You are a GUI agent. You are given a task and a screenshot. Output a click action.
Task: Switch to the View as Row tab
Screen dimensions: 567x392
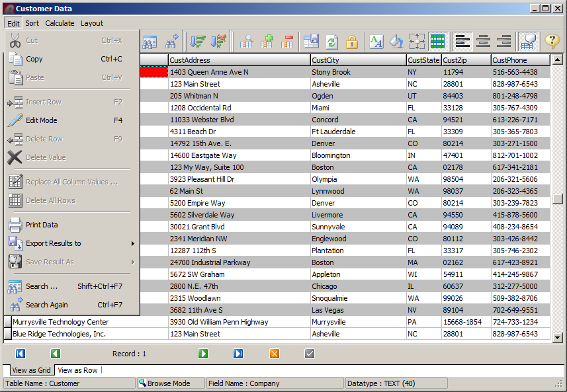coord(77,370)
